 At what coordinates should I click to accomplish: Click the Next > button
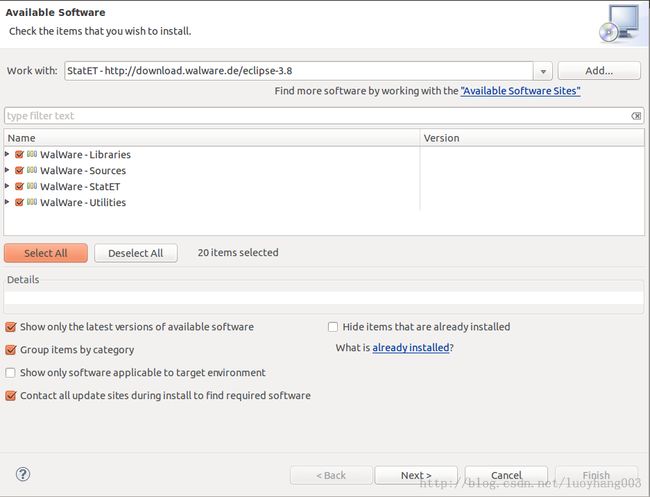point(416,475)
